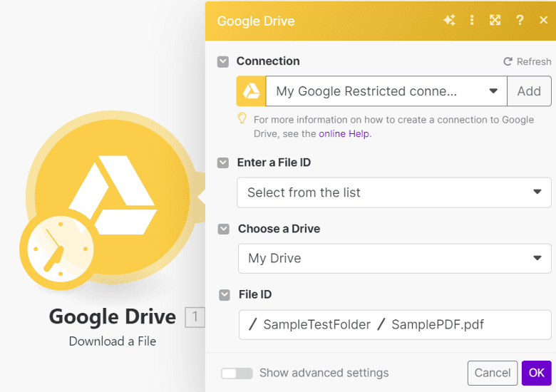Close the Google Drive dialog
This screenshot has height=392, width=556.
pos(543,21)
